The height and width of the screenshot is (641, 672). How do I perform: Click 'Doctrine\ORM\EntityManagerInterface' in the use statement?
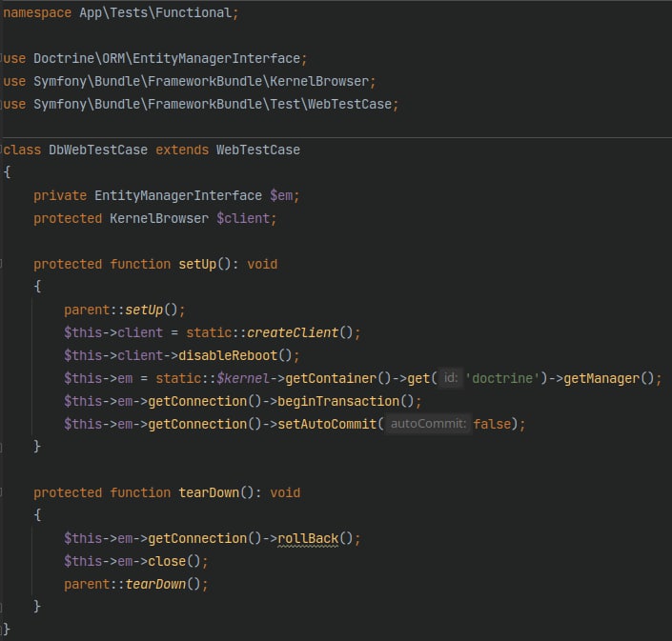coord(167,58)
